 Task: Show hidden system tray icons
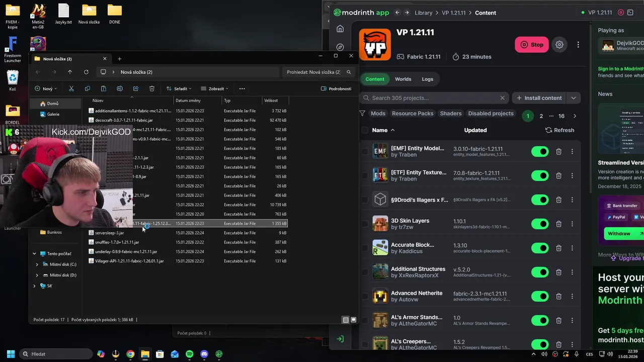[x=534, y=354]
